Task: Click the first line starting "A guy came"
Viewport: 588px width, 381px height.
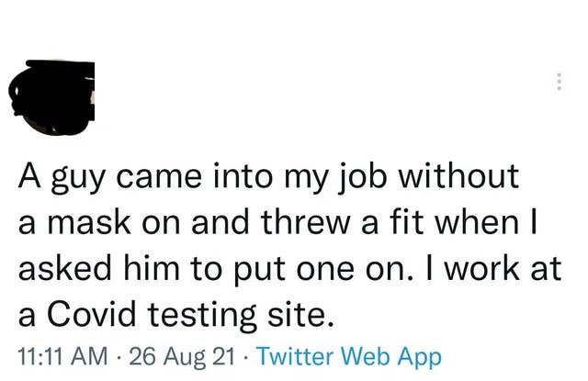Action: pos(268,177)
